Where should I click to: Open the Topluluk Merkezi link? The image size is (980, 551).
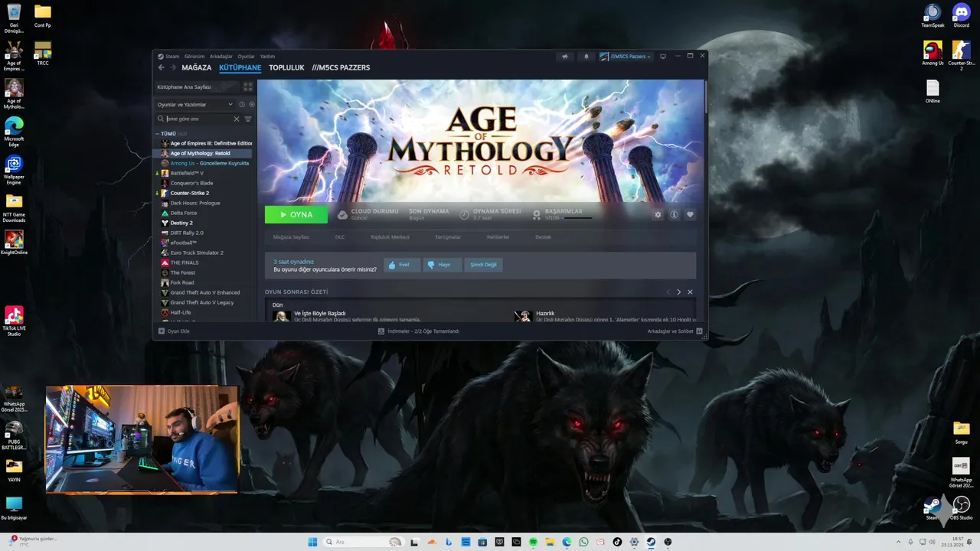coord(390,237)
